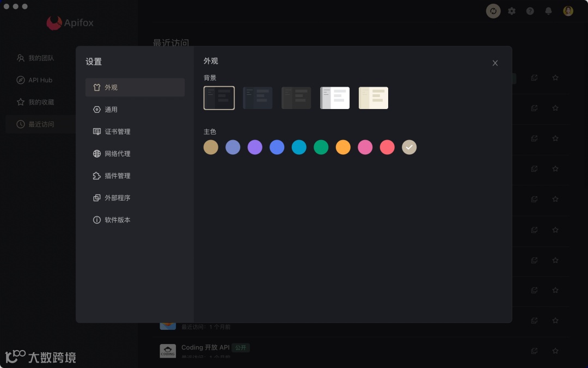Select the cream beige background theme thumbnail

373,98
